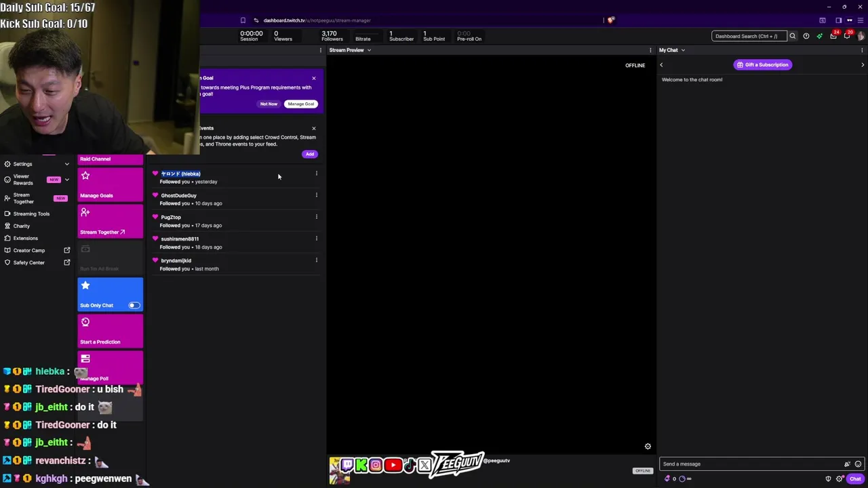Click the browser bookmark icon

(243, 20)
